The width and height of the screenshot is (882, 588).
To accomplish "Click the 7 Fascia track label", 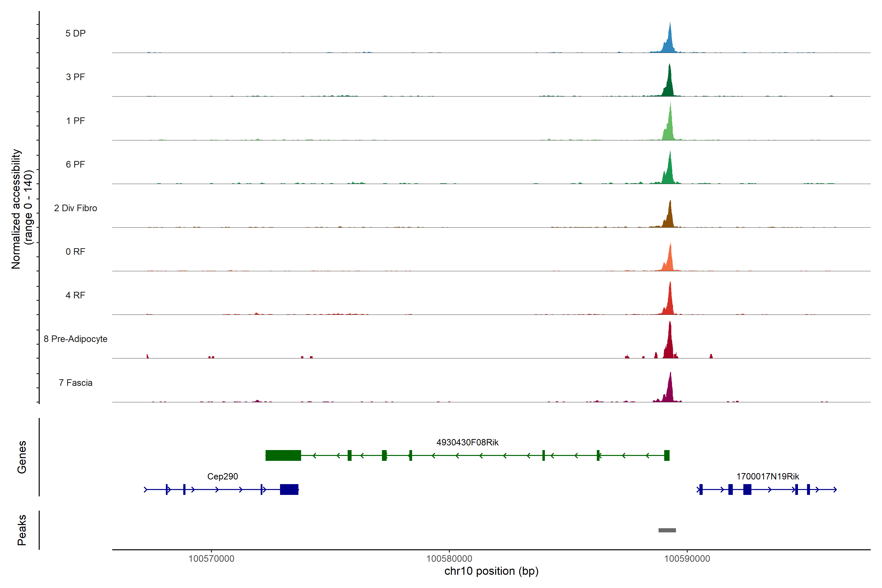I will (75, 383).
